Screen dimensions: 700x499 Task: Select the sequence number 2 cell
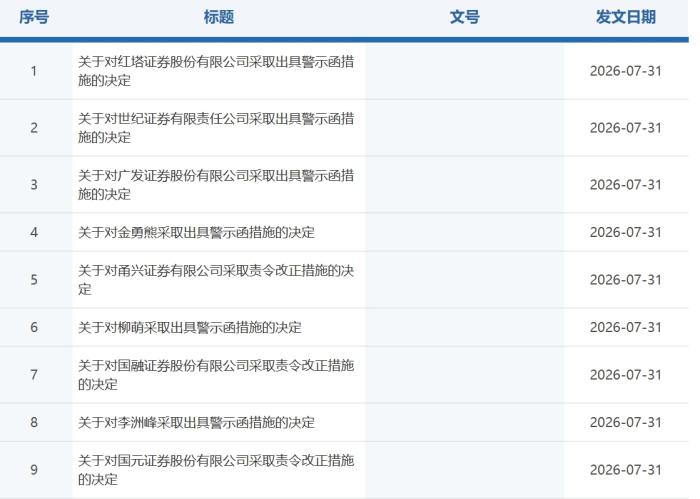(x=34, y=128)
